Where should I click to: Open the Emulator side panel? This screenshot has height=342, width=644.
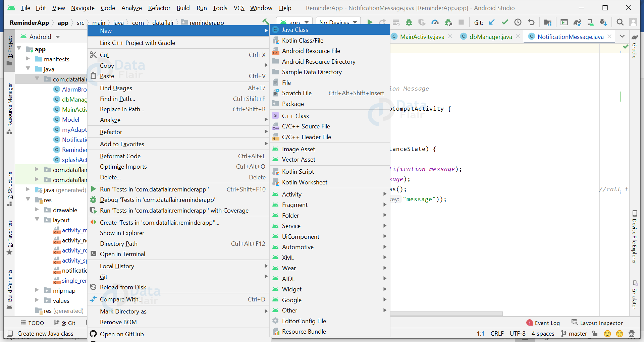click(634, 294)
